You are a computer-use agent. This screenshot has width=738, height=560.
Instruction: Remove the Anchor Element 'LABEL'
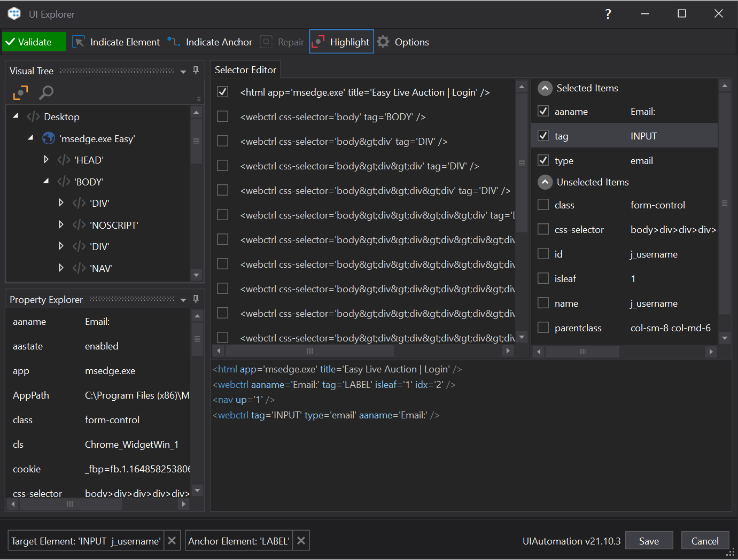[301, 541]
